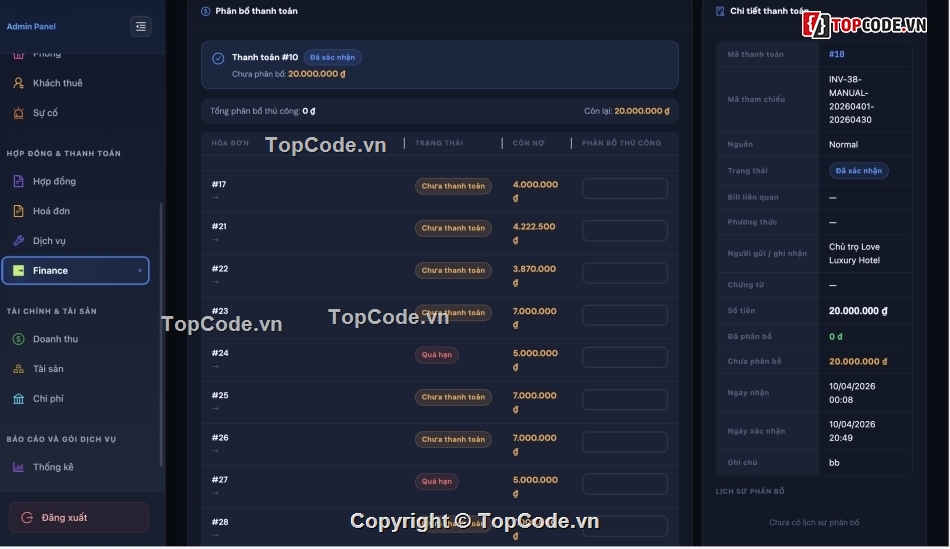Open invoice #27 link
The width and height of the screenshot is (950, 549).
(220, 480)
